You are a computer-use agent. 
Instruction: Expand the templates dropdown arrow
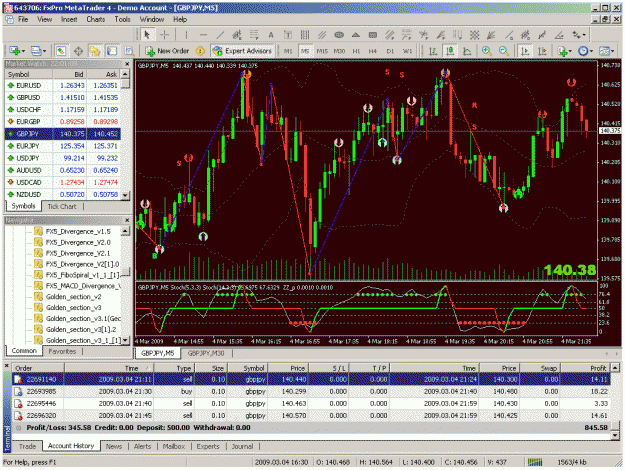[613, 51]
